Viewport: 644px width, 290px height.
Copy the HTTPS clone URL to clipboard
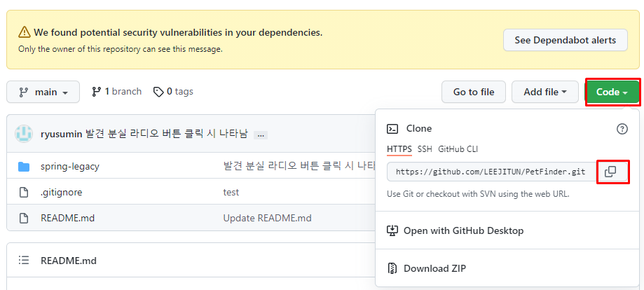[x=611, y=172]
